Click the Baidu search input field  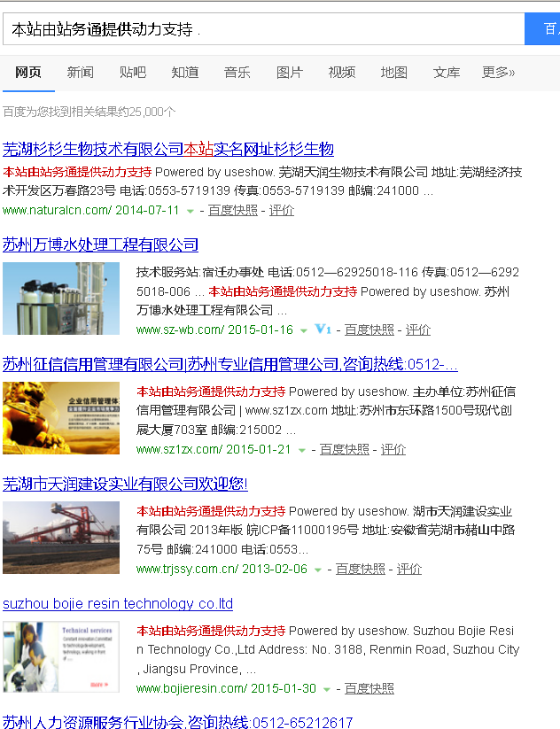(x=264, y=29)
